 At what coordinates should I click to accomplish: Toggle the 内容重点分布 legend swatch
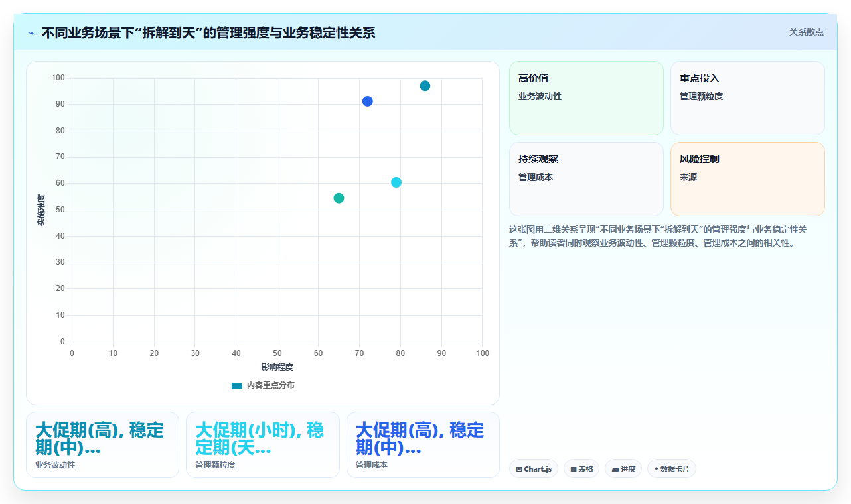pos(237,385)
